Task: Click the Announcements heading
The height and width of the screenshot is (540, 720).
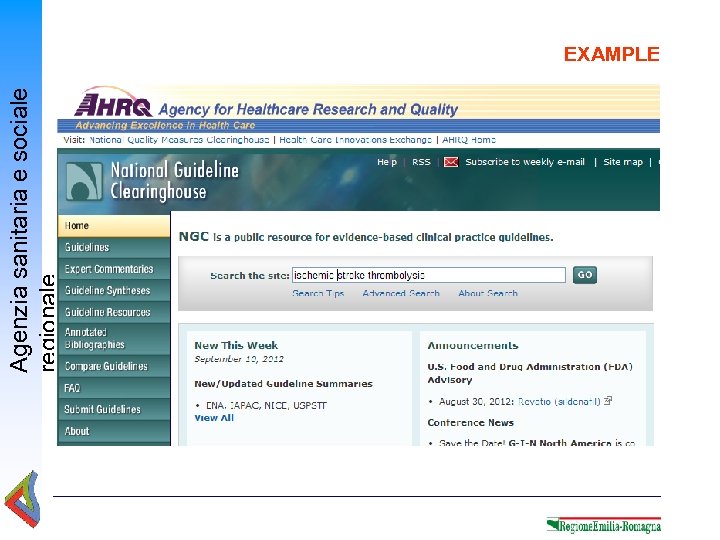Action: 473,345
